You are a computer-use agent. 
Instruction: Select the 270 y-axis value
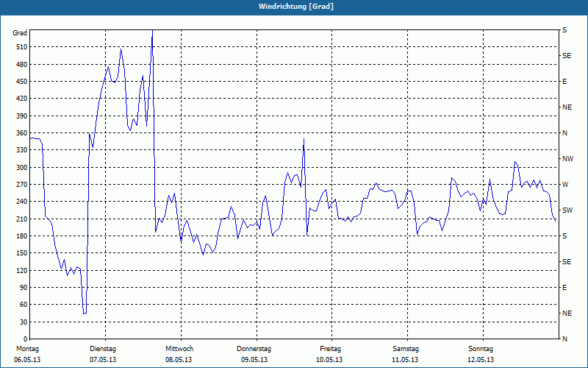22,185
